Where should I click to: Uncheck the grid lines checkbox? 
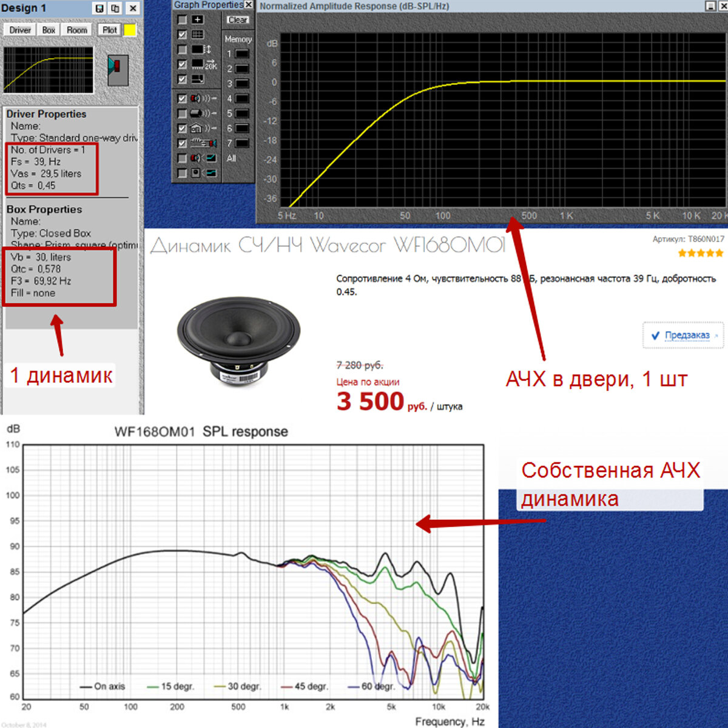point(182,35)
